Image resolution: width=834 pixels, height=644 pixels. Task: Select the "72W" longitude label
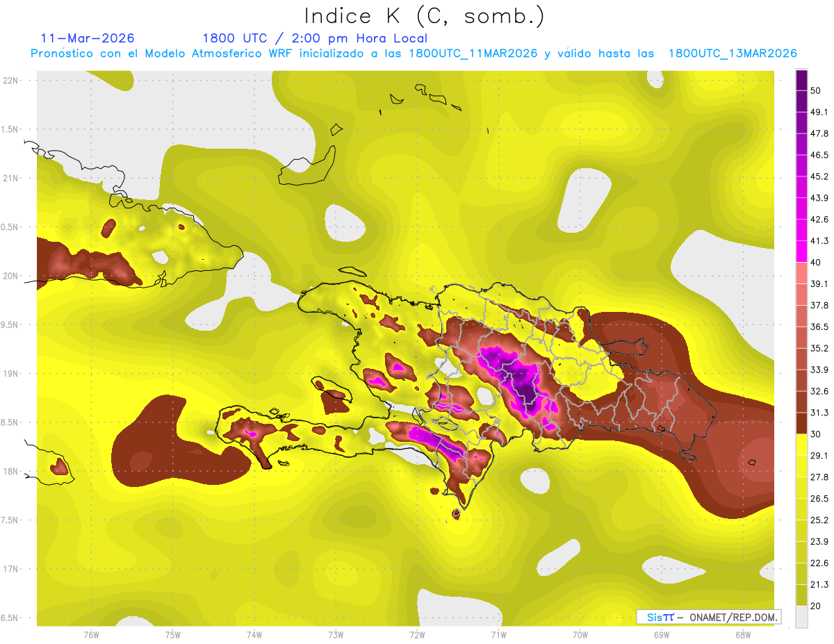pyautogui.click(x=417, y=634)
